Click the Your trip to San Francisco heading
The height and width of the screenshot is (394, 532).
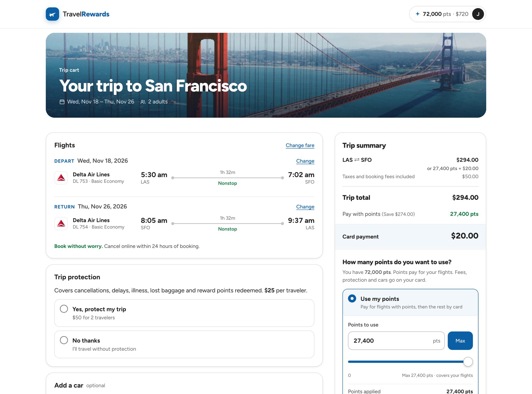click(153, 86)
